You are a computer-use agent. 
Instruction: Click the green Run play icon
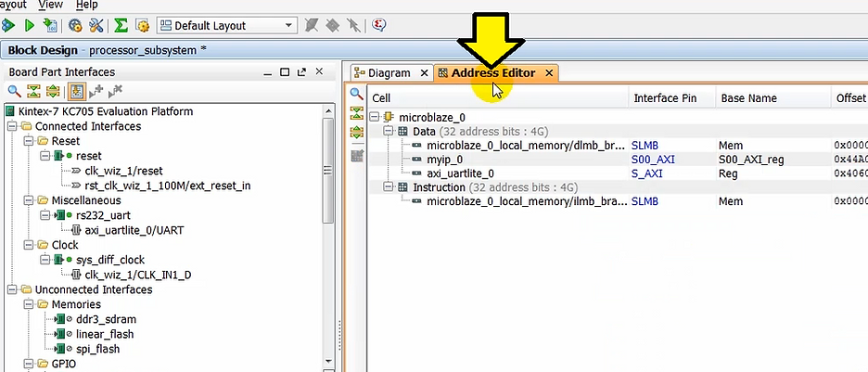click(30, 25)
